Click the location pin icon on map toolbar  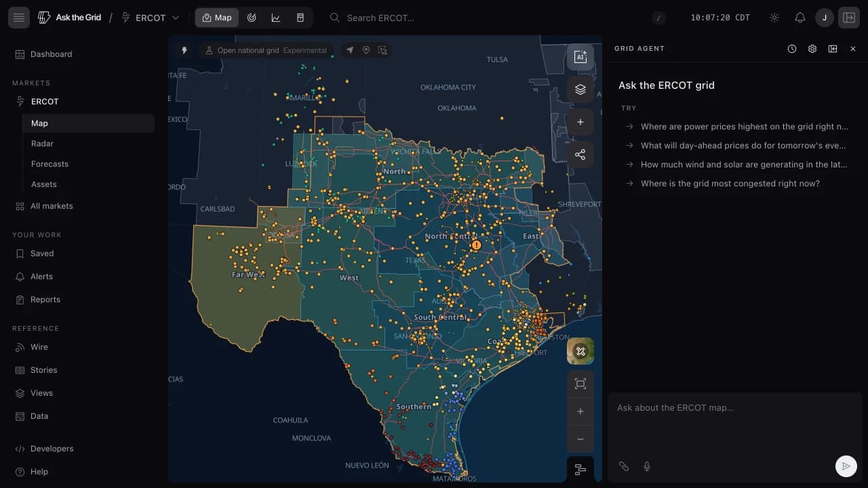tap(366, 50)
